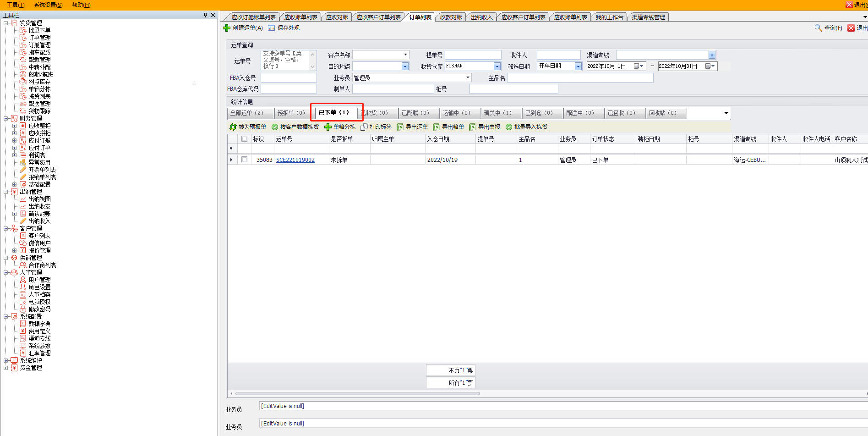Pin the 工具栏 sidebar panel
The image size is (868, 436).
tap(205, 15)
